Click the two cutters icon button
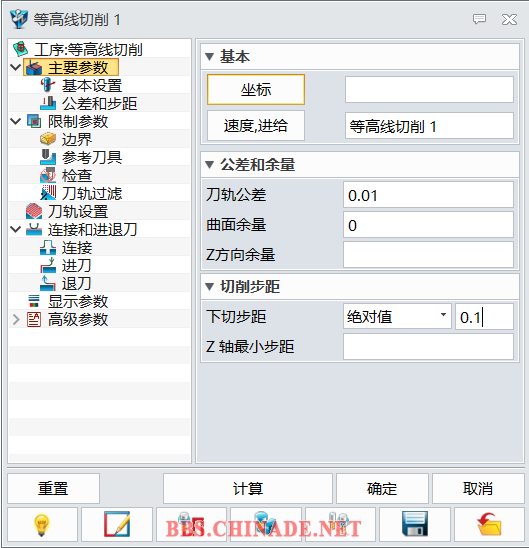529x548 pixels. pos(340,524)
